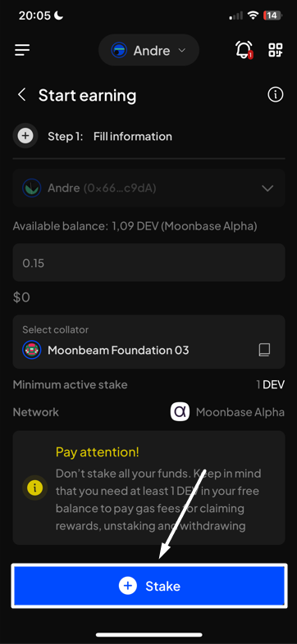Go back with the left arrow
Viewport: 297px width, 644px height.
coord(22,95)
